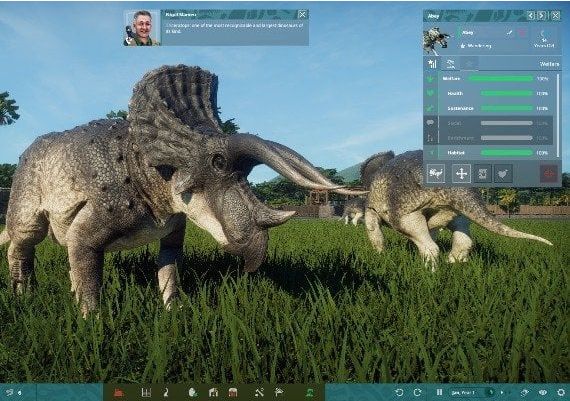Image resolution: width=570 pixels, height=401 pixels.
Task: Go to previous dinosaur in info panel
Action: click(531, 16)
